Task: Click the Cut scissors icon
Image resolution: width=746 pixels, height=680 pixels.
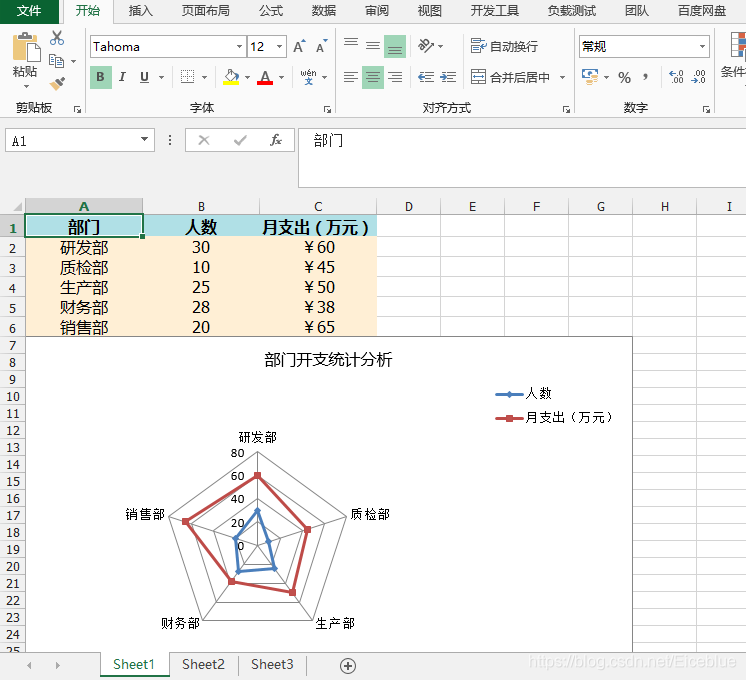Action: pyautogui.click(x=57, y=38)
